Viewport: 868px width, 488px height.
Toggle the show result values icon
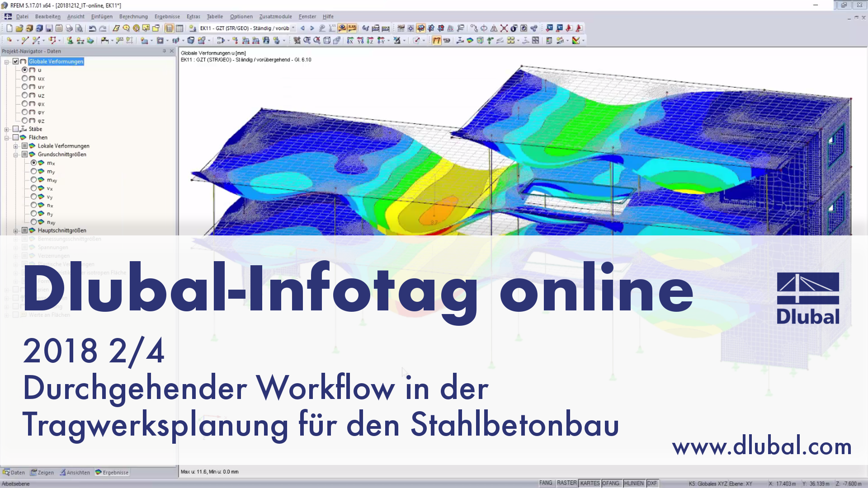352,28
